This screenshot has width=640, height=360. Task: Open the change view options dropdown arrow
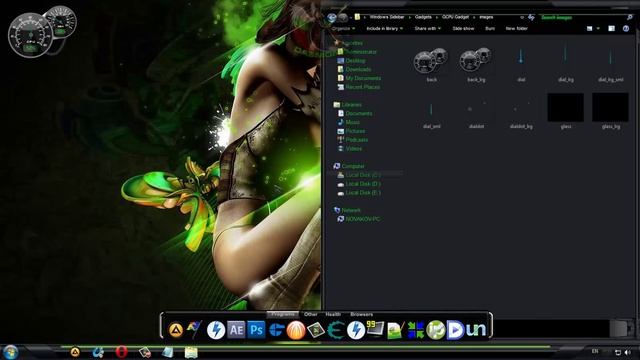click(x=598, y=29)
